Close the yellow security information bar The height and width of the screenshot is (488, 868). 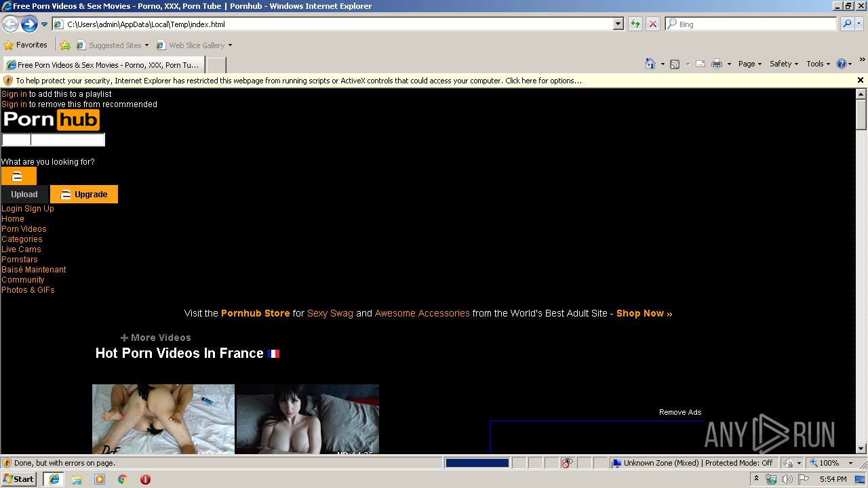(860, 80)
